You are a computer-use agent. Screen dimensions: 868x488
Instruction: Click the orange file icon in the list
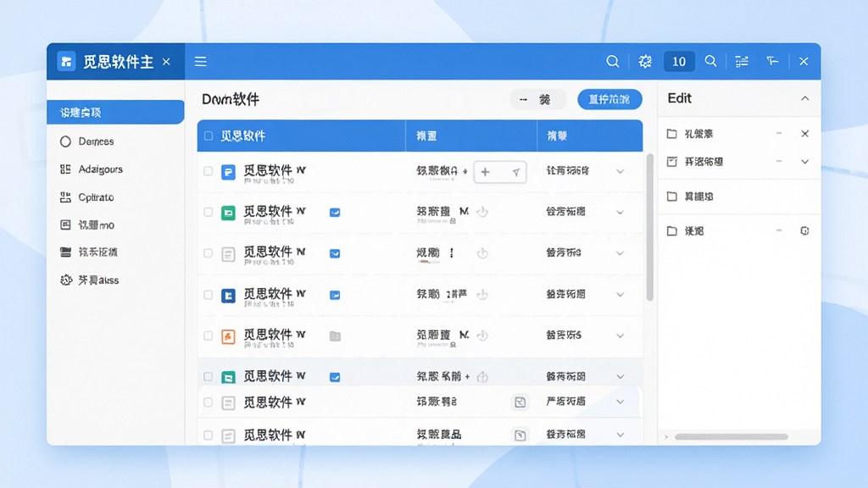(x=228, y=336)
